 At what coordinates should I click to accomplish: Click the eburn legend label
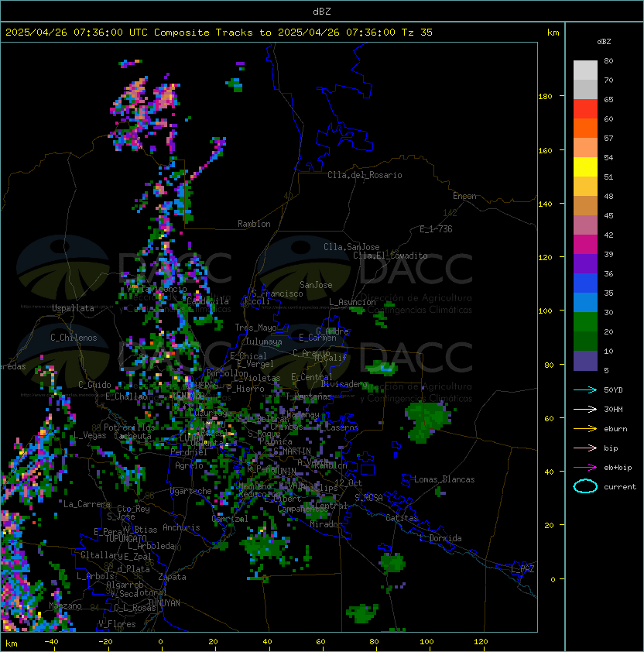click(x=615, y=429)
